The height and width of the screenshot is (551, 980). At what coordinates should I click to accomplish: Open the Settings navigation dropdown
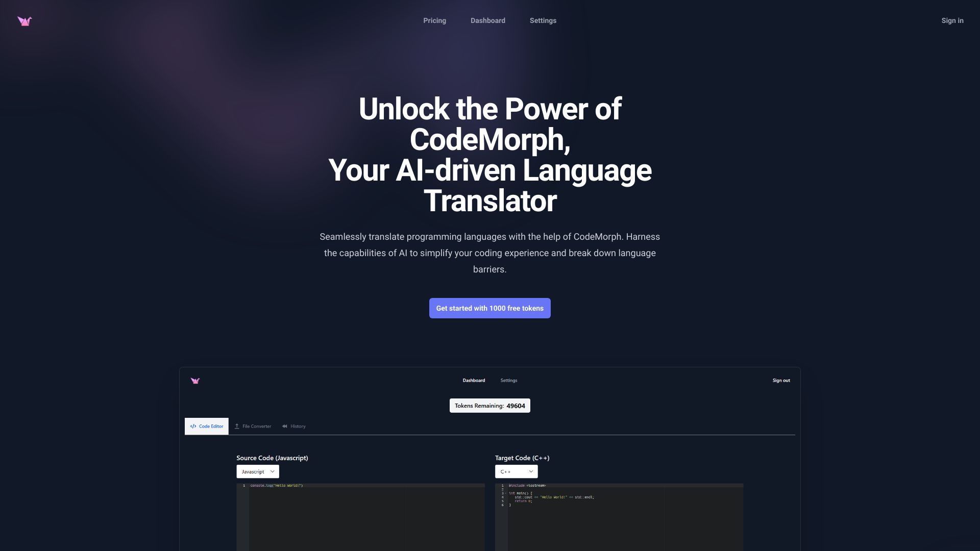pos(543,21)
